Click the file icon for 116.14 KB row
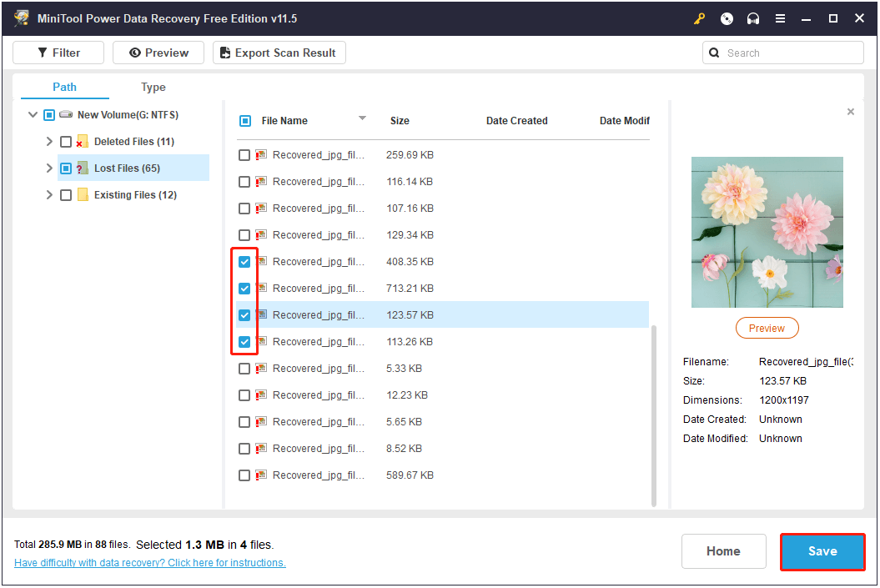 point(261,181)
